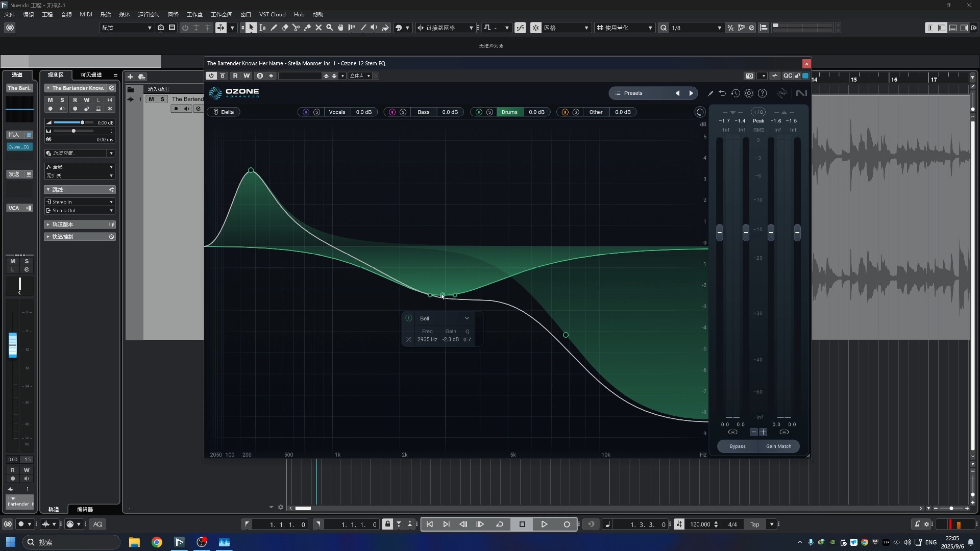
Task: Solo the Drums stem
Action: coord(490,112)
